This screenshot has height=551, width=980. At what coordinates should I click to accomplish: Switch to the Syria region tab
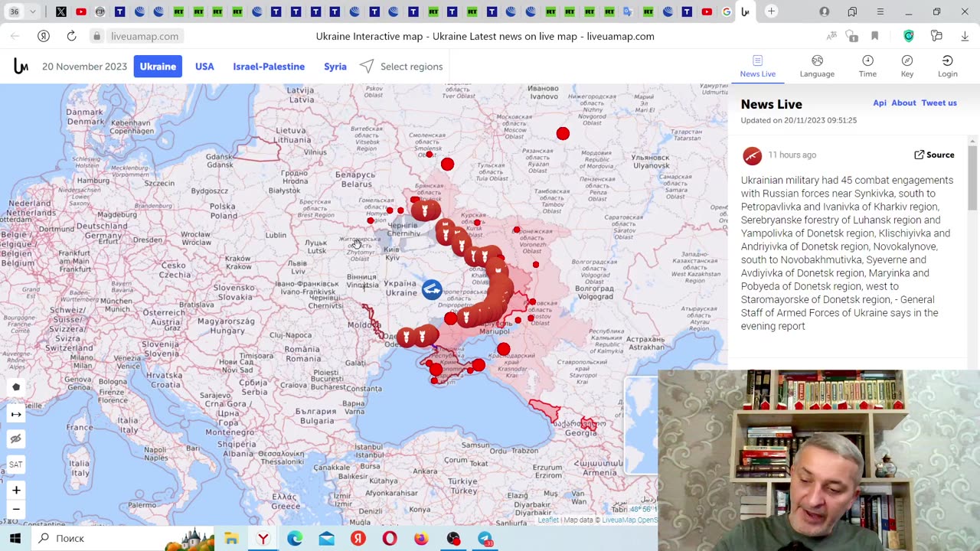click(x=335, y=67)
